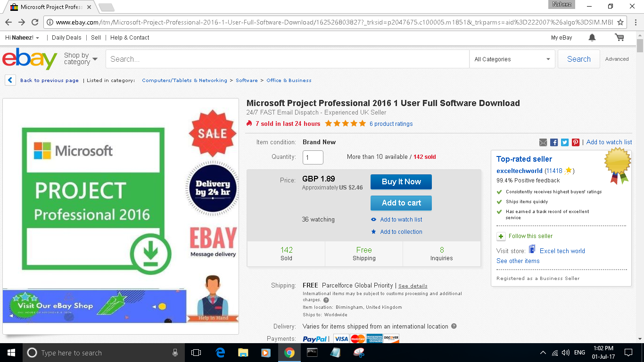Share this listing on Pinterest
Screen dimensions: 644x362
[576, 142]
